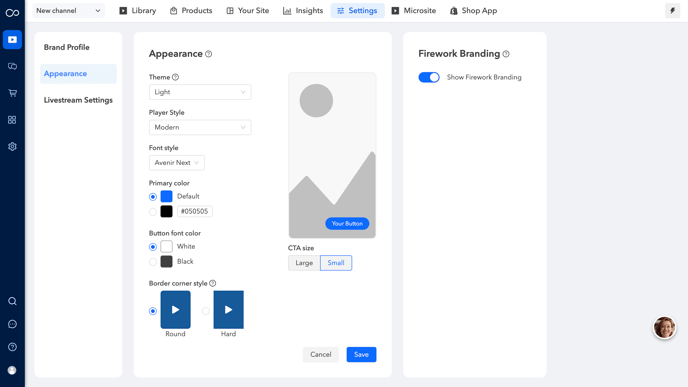Click the Cancel button
This screenshot has width=688, height=387.
coord(321,355)
